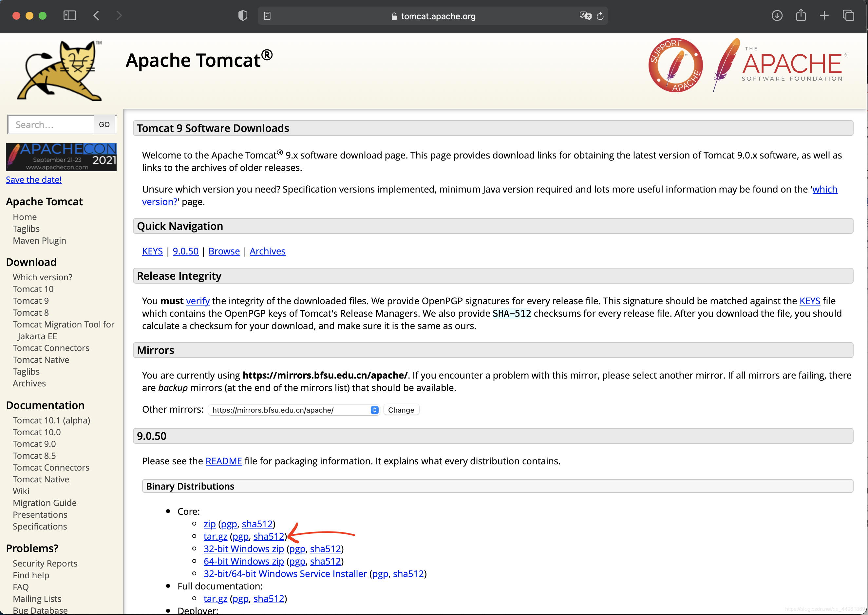Open the Safari sidebar
868x615 pixels.
coord(70,15)
